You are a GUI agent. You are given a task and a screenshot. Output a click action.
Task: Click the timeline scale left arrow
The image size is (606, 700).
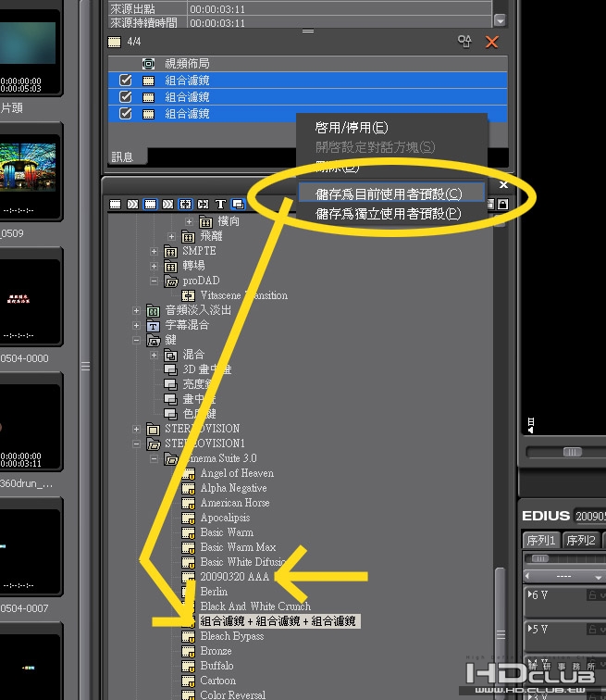527,576
